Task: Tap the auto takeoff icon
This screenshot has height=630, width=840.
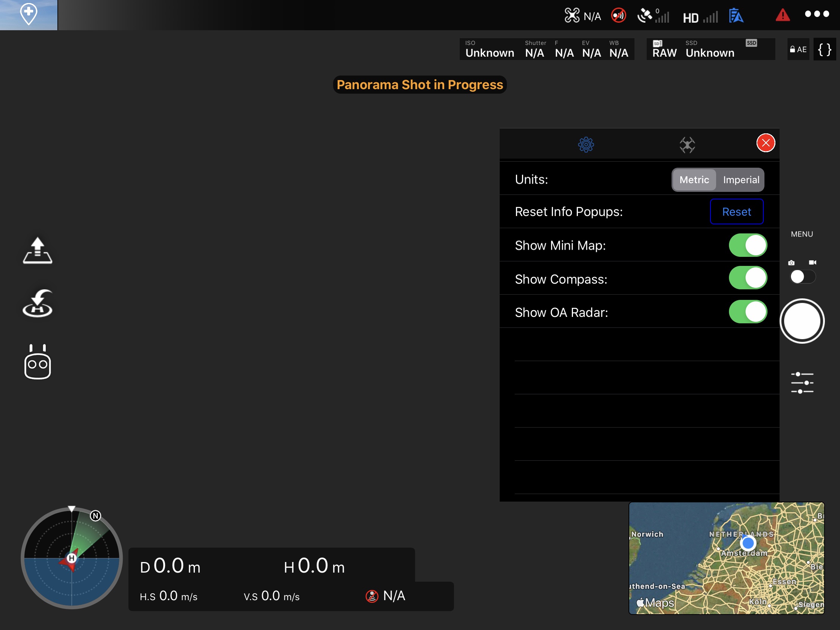Action: click(x=37, y=251)
